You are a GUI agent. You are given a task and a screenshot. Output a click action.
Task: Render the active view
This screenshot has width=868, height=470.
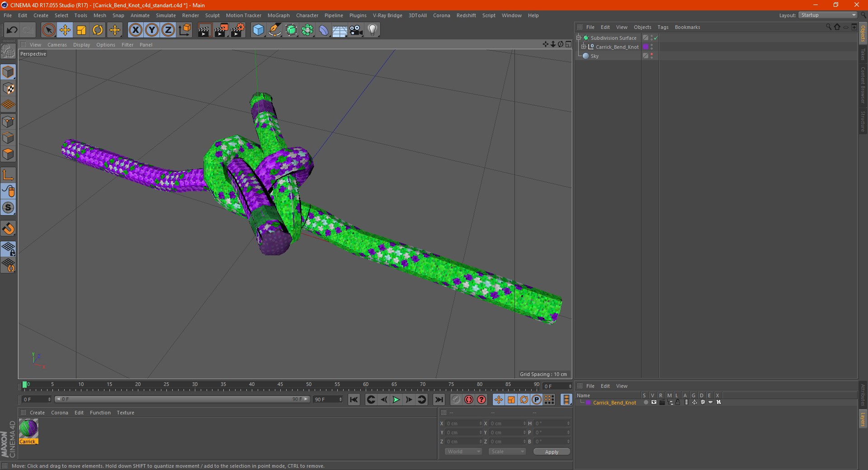tap(204, 30)
